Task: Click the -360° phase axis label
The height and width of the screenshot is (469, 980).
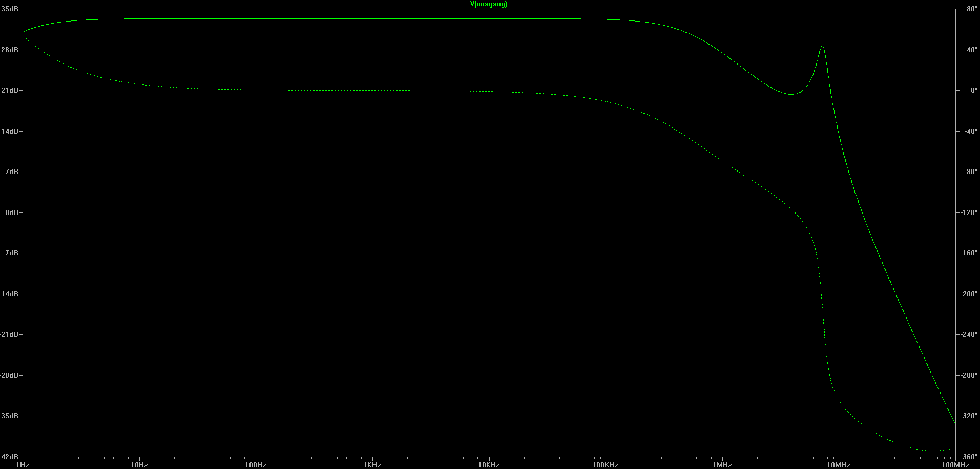Action: [x=969, y=456]
